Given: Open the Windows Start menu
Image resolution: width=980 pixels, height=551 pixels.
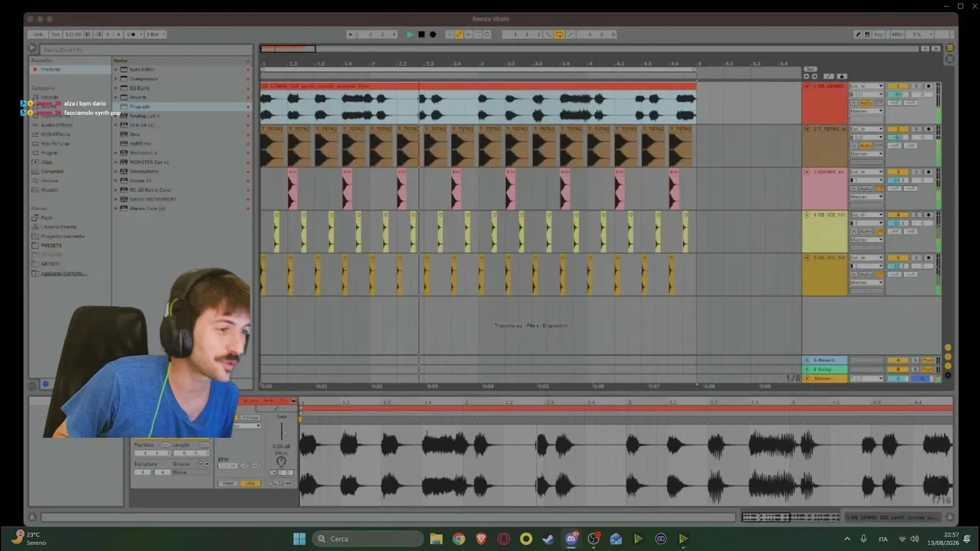Looking at the screenshot, I should [299, 539].
